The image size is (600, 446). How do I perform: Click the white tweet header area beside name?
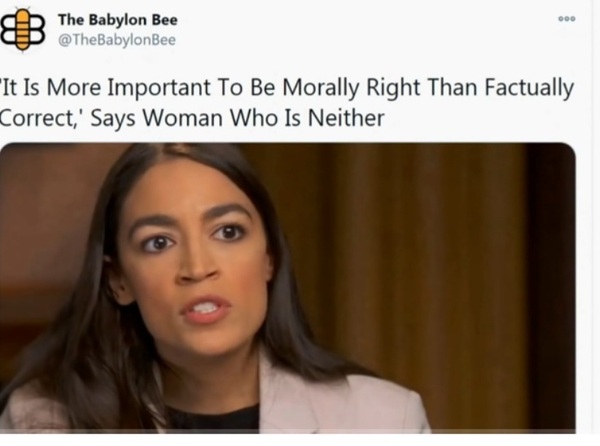pyautogui.click(x=364, y=30)
